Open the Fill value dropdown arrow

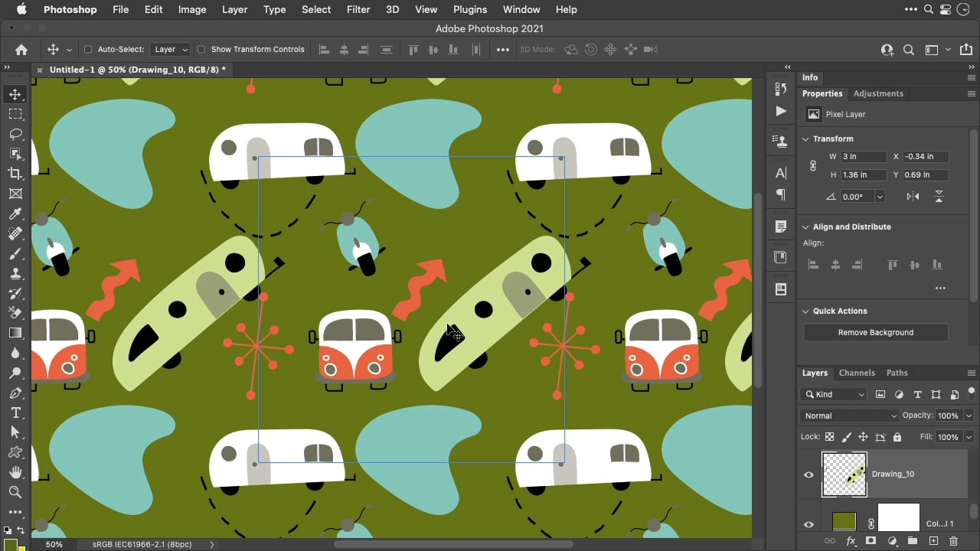pyautogui.click(x=969, y=437)
